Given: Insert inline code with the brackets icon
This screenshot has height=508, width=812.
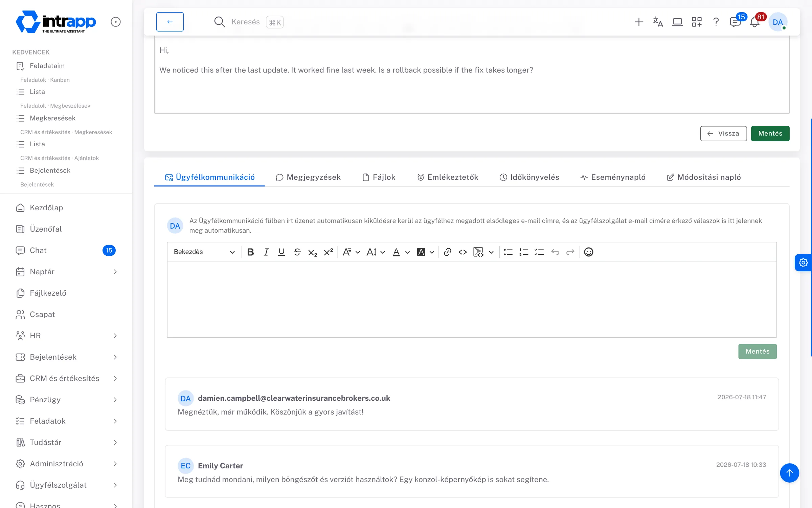Looking at the screenshot, I should pos(463,252).
